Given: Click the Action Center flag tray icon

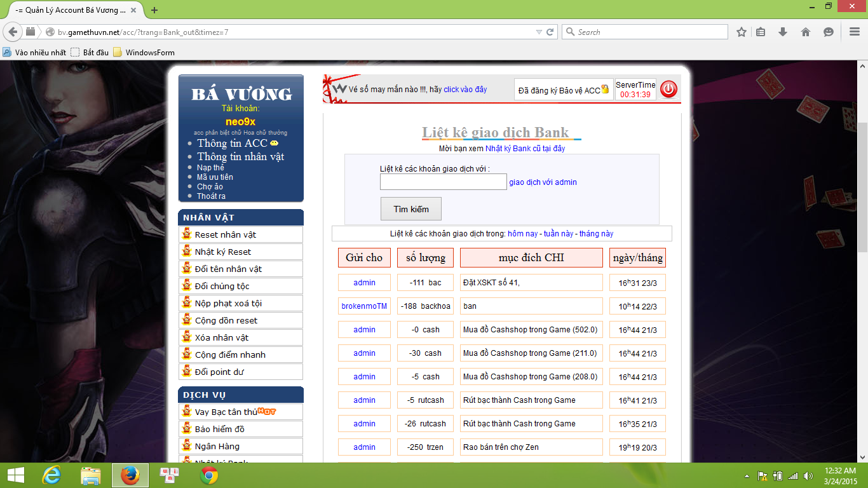Looking at the screenshot, I should pyautogui.click(x=763, y=476).
